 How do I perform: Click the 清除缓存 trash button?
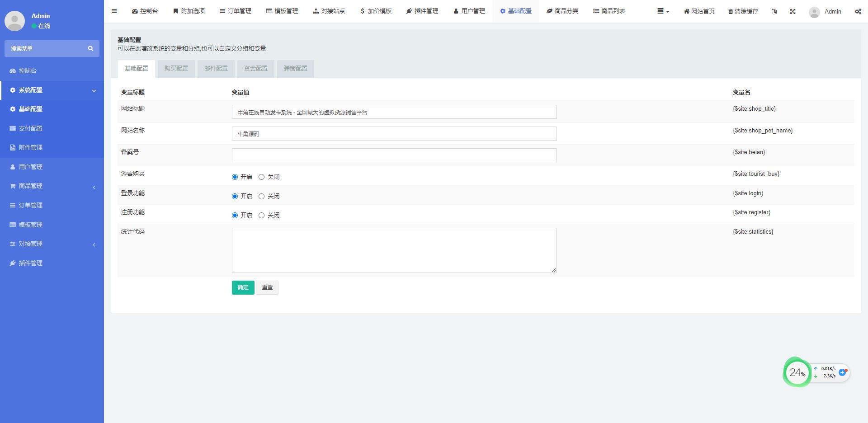pyautogui.click(x=743, y=11)
